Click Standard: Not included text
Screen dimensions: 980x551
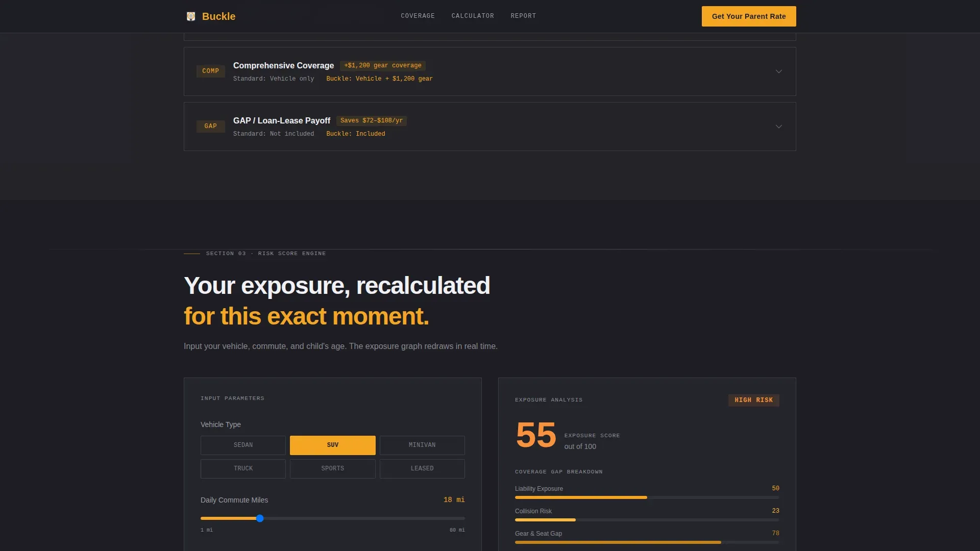(274, 134)
